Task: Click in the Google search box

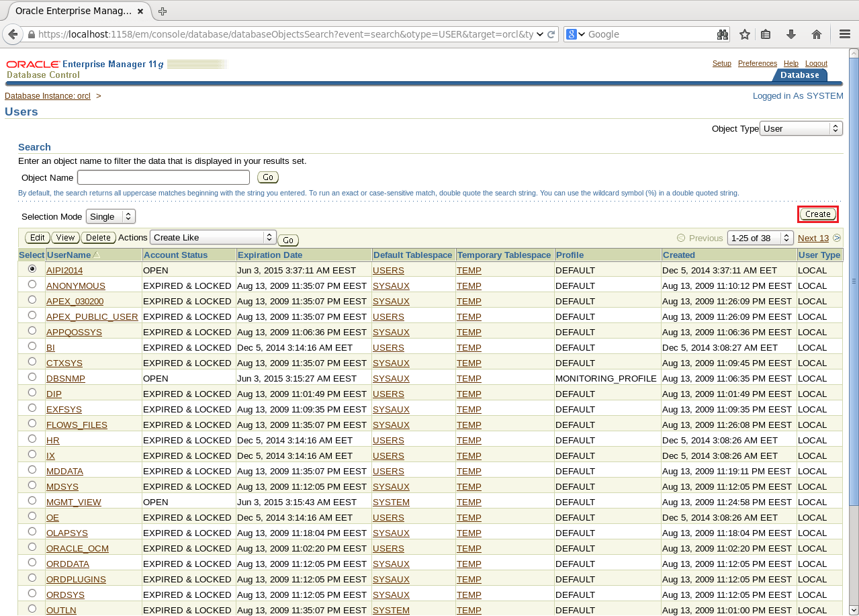Action: (651, 34)
